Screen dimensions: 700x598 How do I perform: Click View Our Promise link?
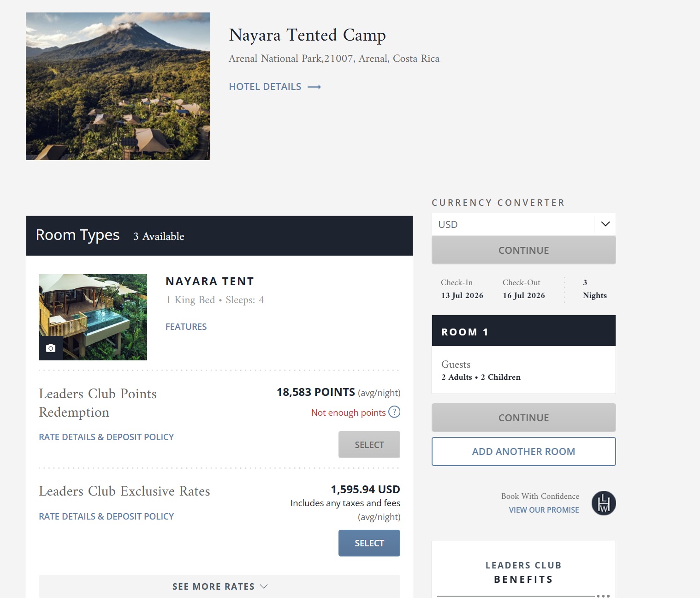[x=544, y=510]
